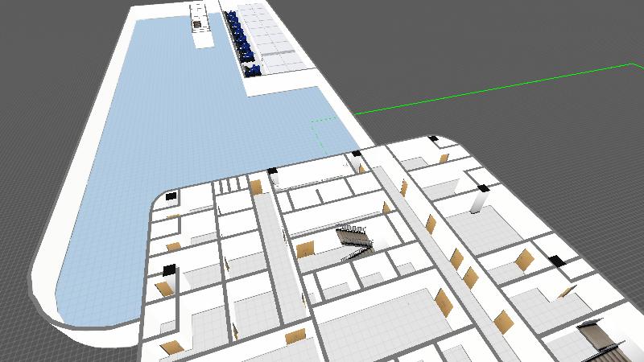Click the black pillar on the far right edge
644x362 pixels.
point(557,261)
